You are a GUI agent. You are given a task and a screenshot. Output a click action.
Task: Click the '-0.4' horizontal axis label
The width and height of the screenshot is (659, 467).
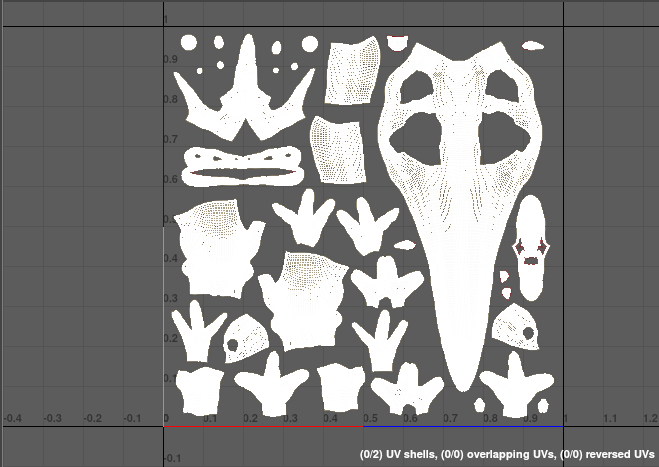click(13, 419)
